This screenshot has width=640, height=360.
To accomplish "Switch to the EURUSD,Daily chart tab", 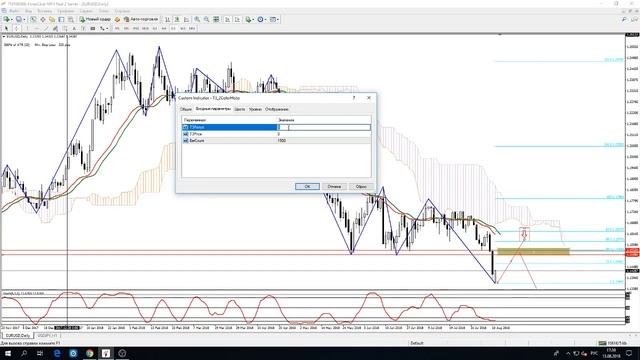I will [x=18, y=336].
